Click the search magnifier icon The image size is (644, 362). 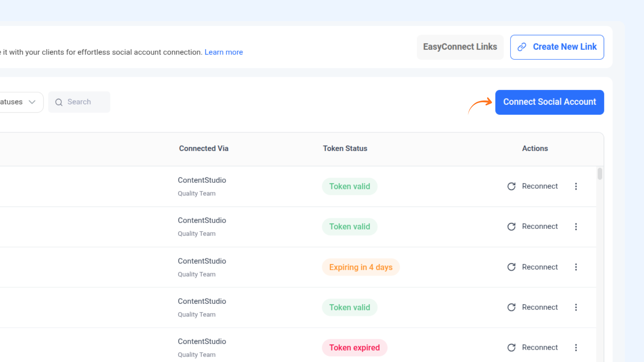59,102
